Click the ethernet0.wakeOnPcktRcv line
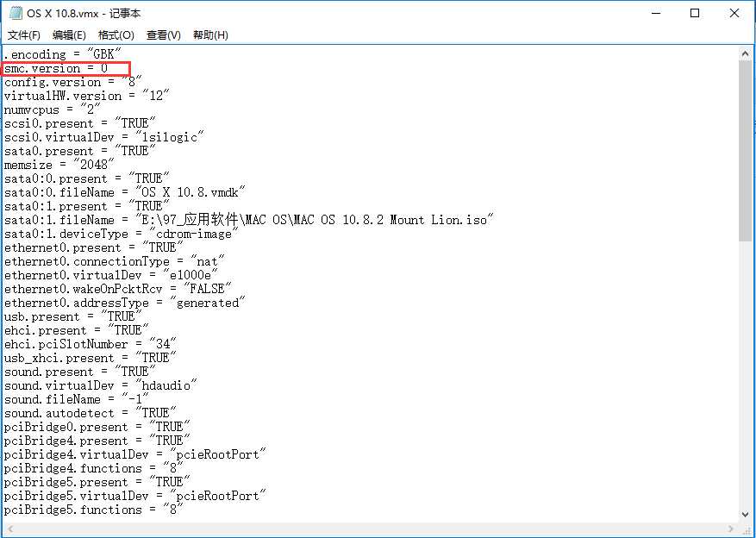Image resolution: width=756 pixels, height=538 pixels. click(117, 289)
